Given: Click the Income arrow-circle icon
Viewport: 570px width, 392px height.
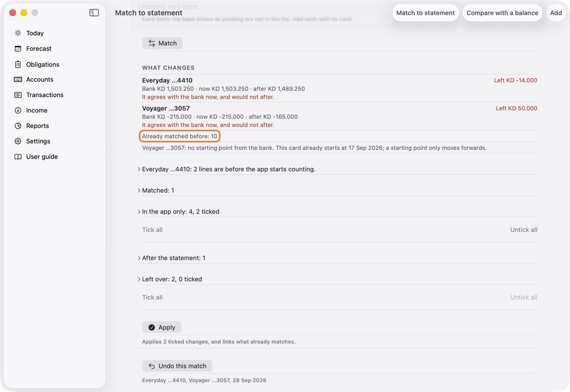Looking at the screenshot, I should [18, 111].
